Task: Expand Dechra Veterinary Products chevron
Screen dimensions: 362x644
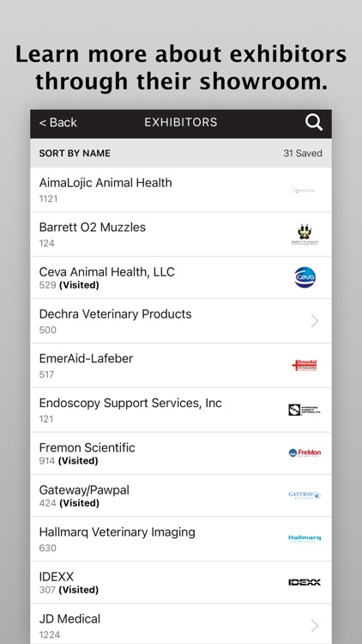Action: [314, 321]
